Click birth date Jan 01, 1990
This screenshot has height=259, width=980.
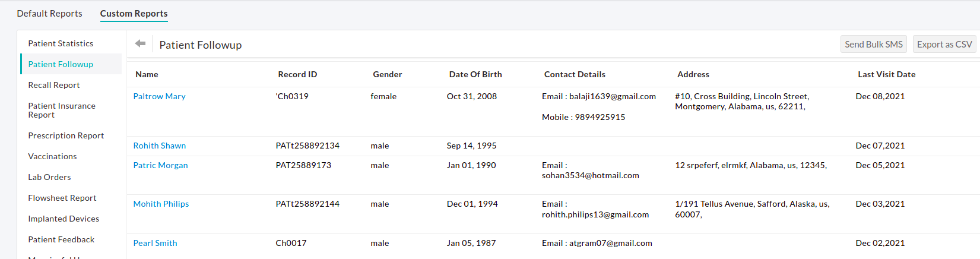tap(471, 165)
